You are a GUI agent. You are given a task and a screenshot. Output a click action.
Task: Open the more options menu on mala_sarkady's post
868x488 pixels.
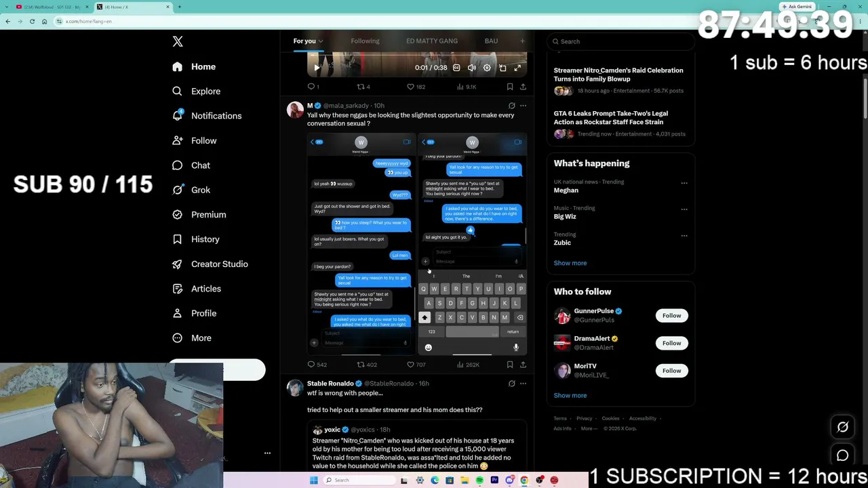pyautogui.click(x=523, y=106)
